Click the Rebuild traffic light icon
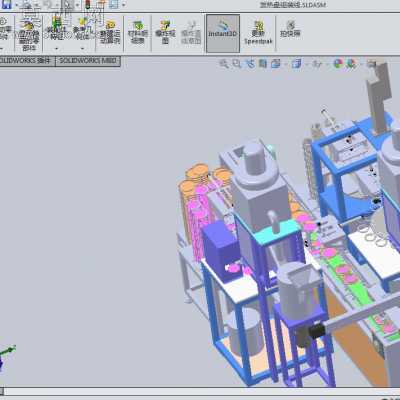 point(88,4)
